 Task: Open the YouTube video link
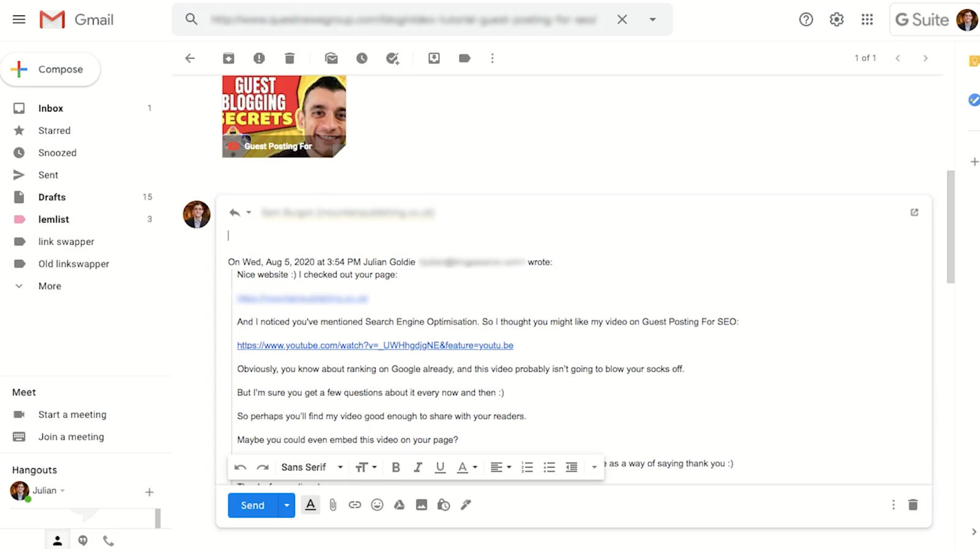click(x=375, y=346)
